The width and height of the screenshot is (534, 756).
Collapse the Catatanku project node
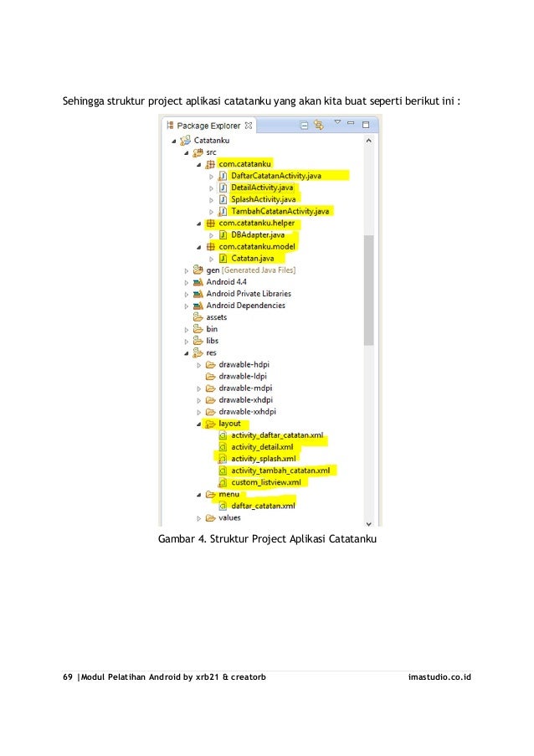pos(174,141)
